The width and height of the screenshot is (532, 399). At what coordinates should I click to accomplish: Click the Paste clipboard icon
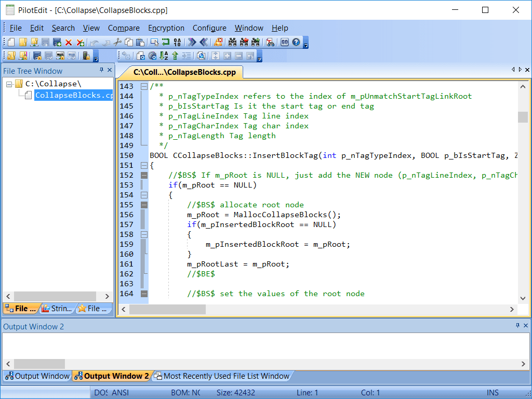[x=140, y=42]
